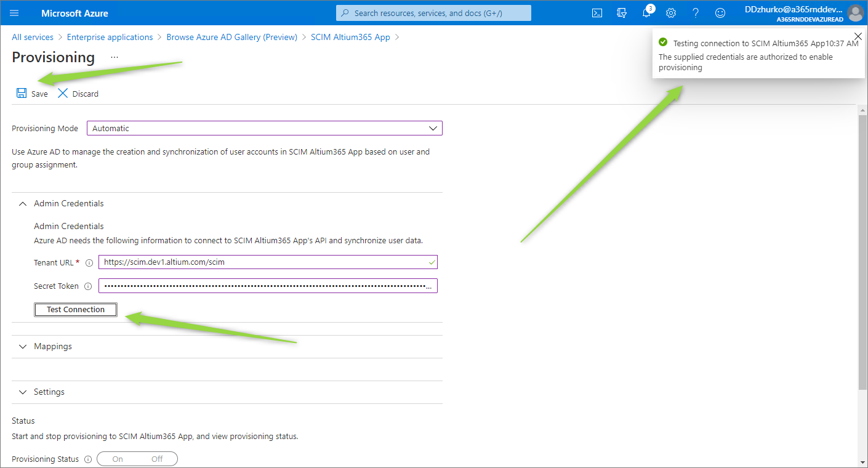Screen dimensions: 868x468
Task: Open the Azure portal hamburger menu
Action: 14,13
